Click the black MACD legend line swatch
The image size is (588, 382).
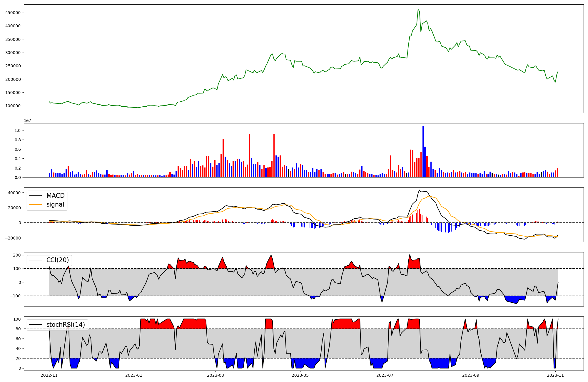(36, 196)
